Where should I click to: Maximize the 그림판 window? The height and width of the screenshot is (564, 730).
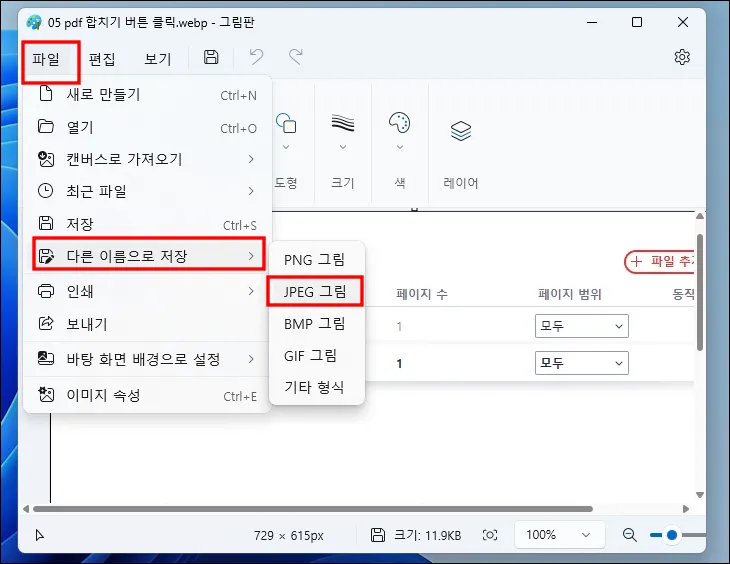(x=637, y=22)
